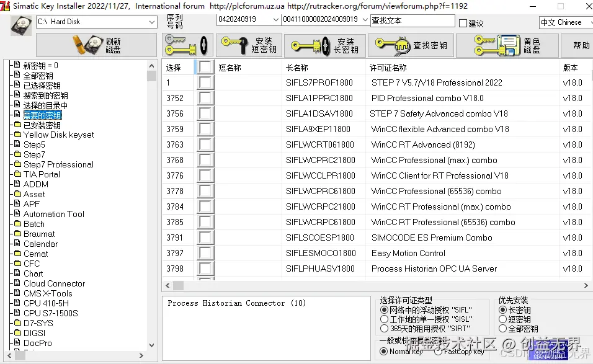Image resolution: width=593 pixels, height=364 pixels.
Task: Select the 365-day rental SIRT radio button
Action: tap(384, 329)
